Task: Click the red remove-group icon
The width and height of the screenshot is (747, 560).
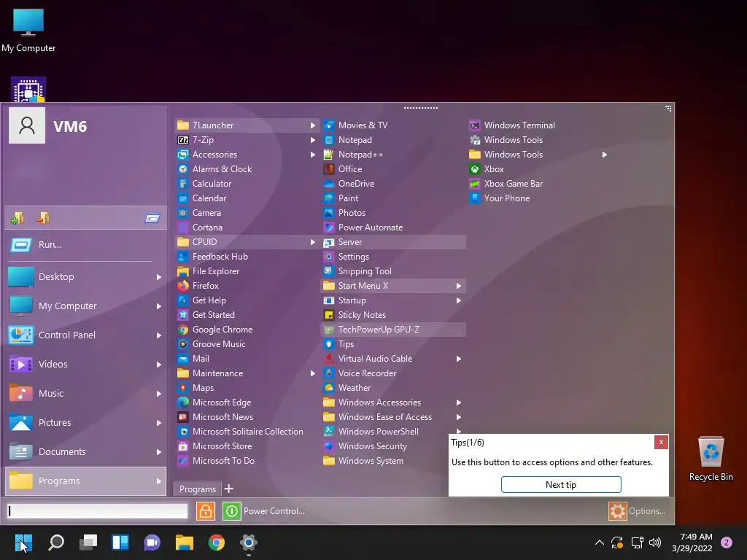Action: click(x=43, y=218)
